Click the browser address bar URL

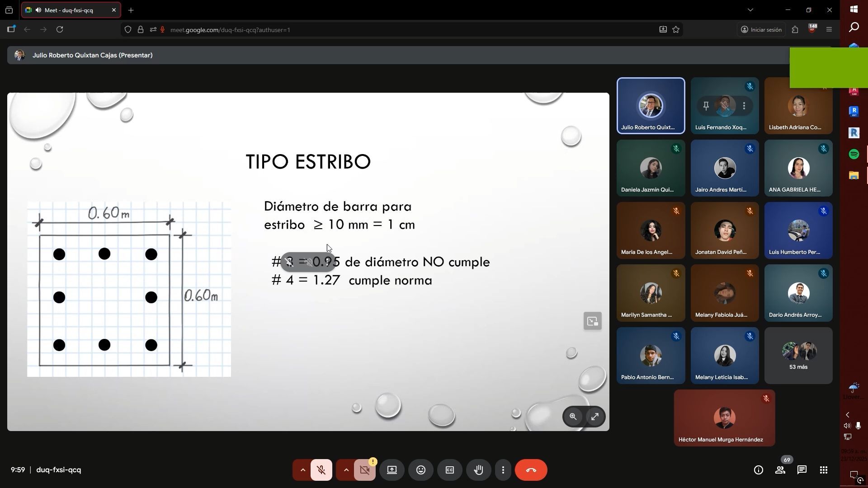(x=230, y=30)
